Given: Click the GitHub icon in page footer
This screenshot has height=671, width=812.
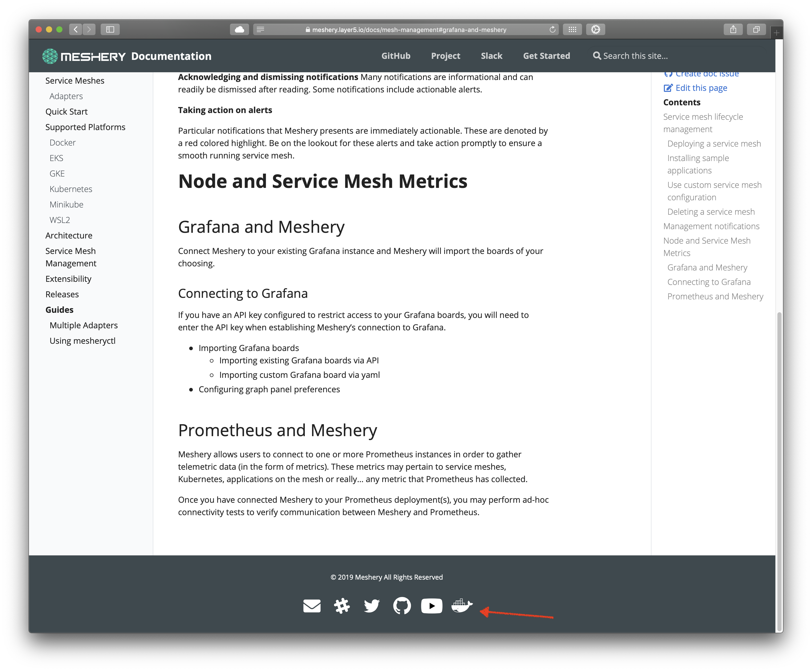Looking at the screenshot, I should [x=402, y=606].
